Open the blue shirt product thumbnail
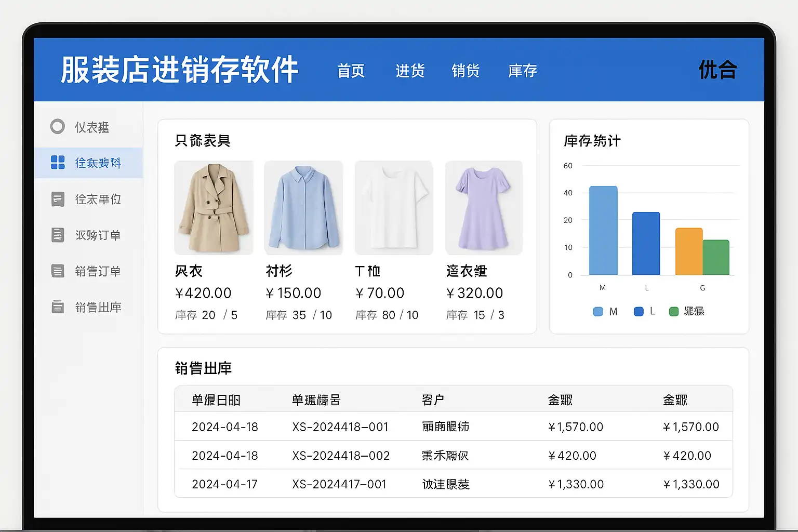The height and width of the screenshot is (532, 798). (304, 208)
